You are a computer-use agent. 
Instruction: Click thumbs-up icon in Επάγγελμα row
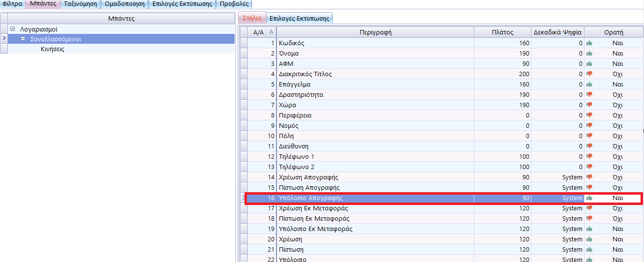(x=589, y=85)
